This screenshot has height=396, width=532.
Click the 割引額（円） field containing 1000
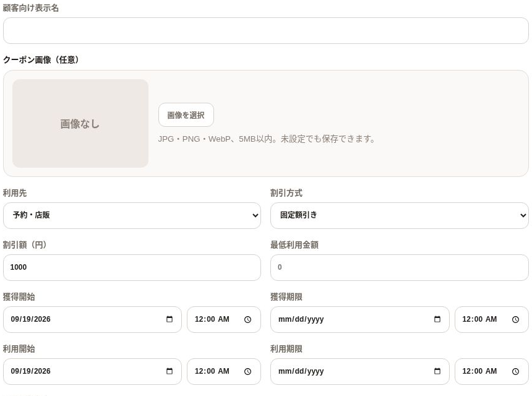tap(132, 267)
